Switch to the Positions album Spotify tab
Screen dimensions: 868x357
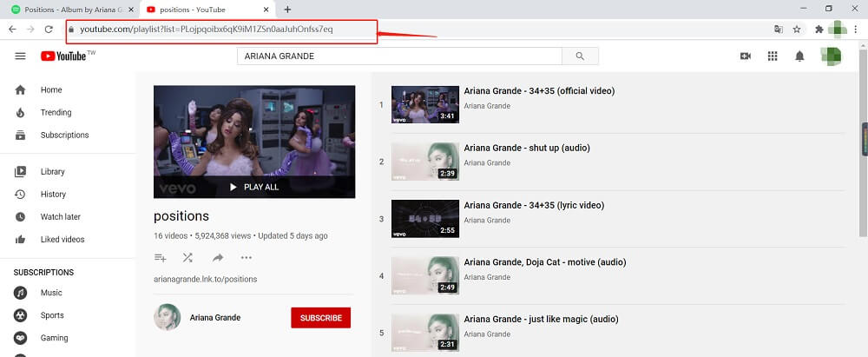click(x=71, y=10)
